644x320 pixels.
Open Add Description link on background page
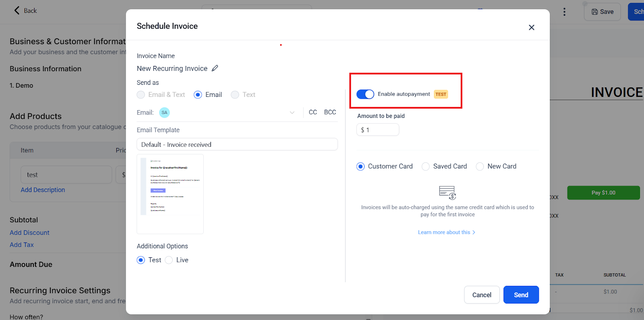pos(43,190)
